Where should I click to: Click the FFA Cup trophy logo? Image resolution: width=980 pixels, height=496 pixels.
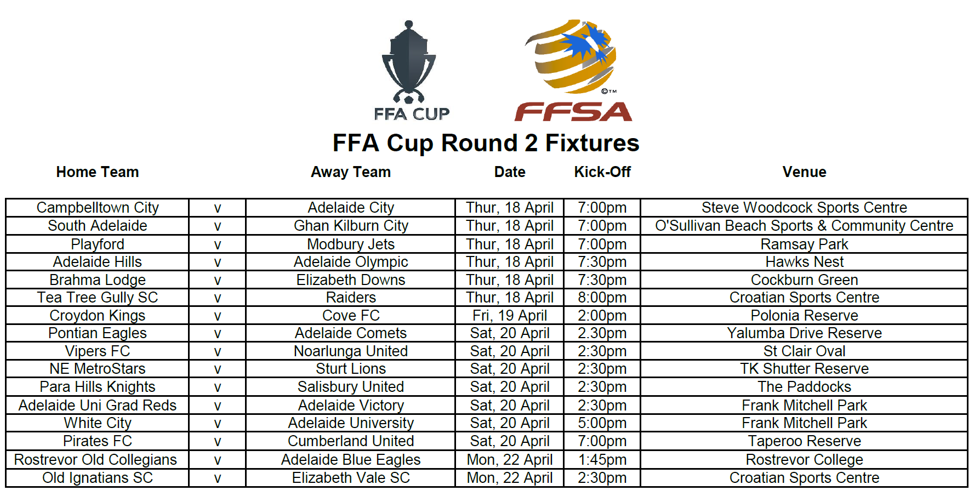click(411, 70)
